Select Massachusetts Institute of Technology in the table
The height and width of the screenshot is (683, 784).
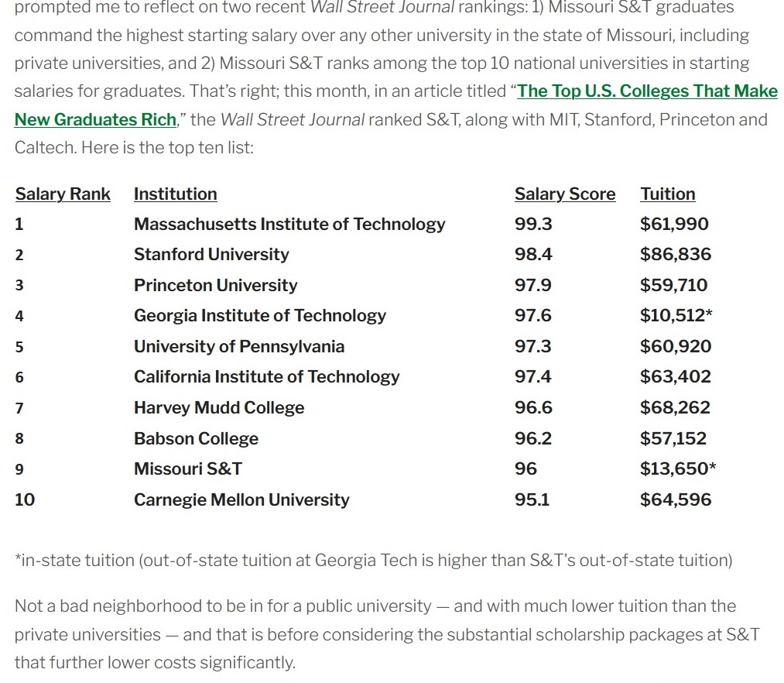pyautogui.click(x=289, y=225)
